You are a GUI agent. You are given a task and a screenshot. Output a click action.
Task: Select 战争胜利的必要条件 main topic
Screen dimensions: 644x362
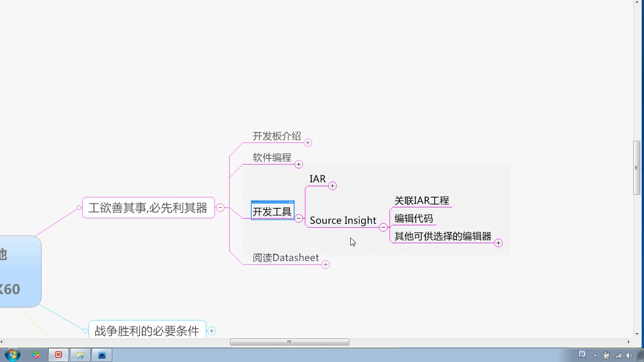(147, 330)
